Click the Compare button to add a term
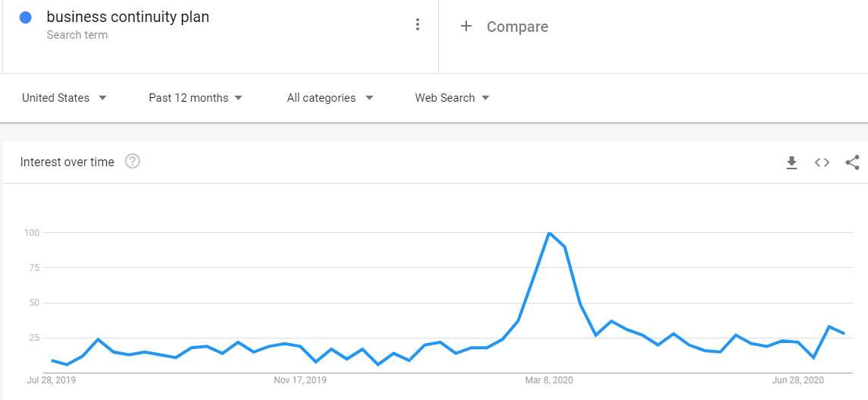The height and width of the screenshot is (400, 868). [516, 27]
